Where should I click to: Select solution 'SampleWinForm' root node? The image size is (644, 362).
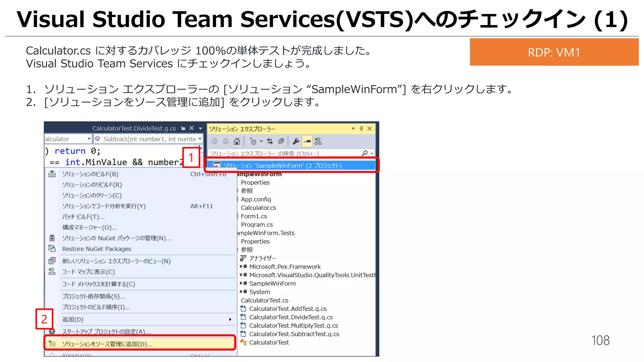tap(291, 165)
